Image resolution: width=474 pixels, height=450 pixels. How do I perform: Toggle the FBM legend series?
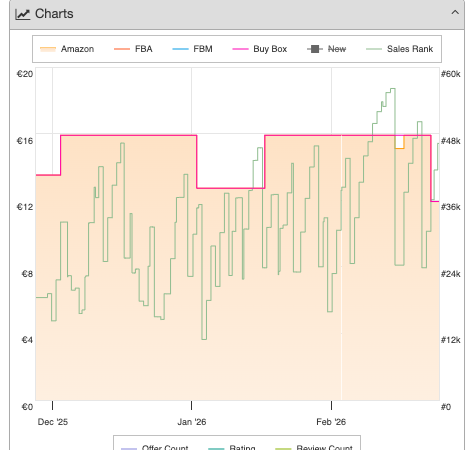pyautogui.click(x=192, y=49)
